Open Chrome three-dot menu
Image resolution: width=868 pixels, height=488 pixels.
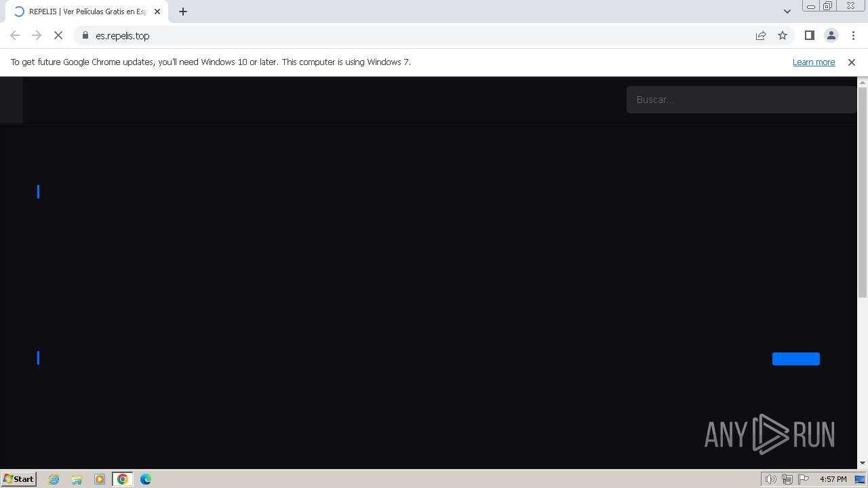tap(853, 36)
